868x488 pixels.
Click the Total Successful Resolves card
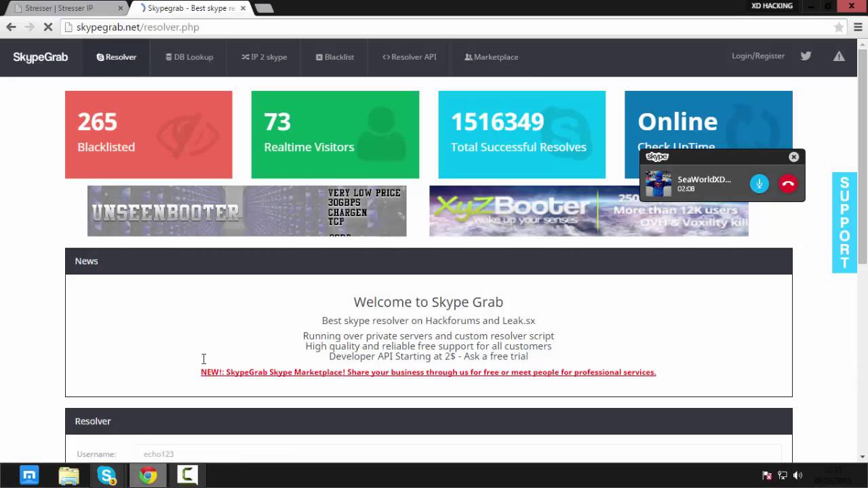[521, 135]
